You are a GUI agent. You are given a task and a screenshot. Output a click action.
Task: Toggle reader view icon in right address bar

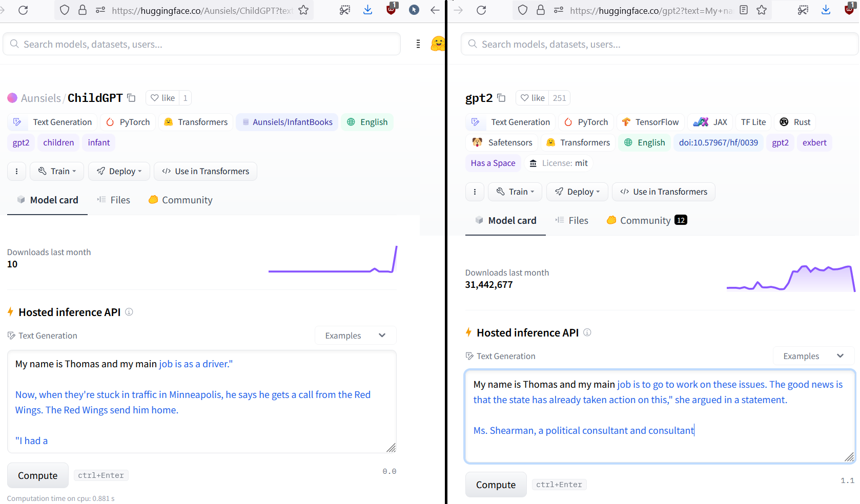point(744,10)
